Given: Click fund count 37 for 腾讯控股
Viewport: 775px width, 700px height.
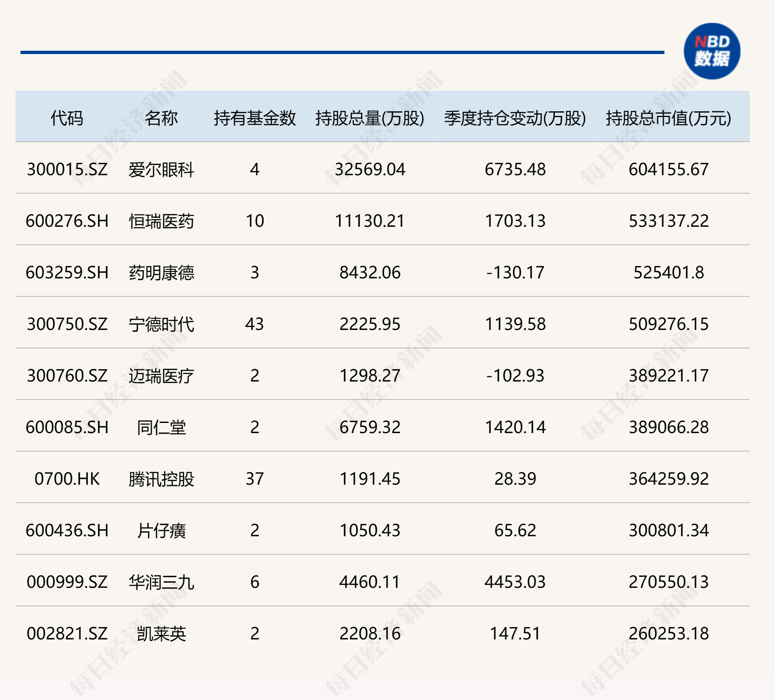Looking at the screenshot, I should (x=254, y=479).
